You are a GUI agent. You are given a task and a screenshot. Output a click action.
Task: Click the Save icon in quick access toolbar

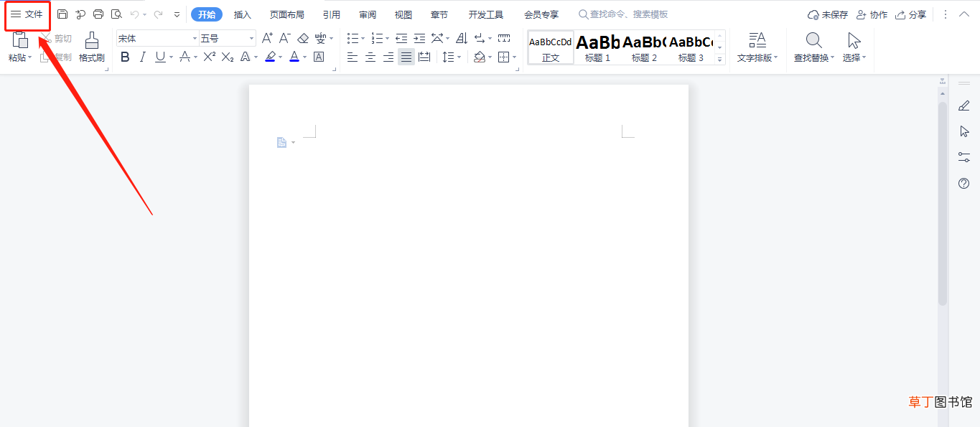62,14
